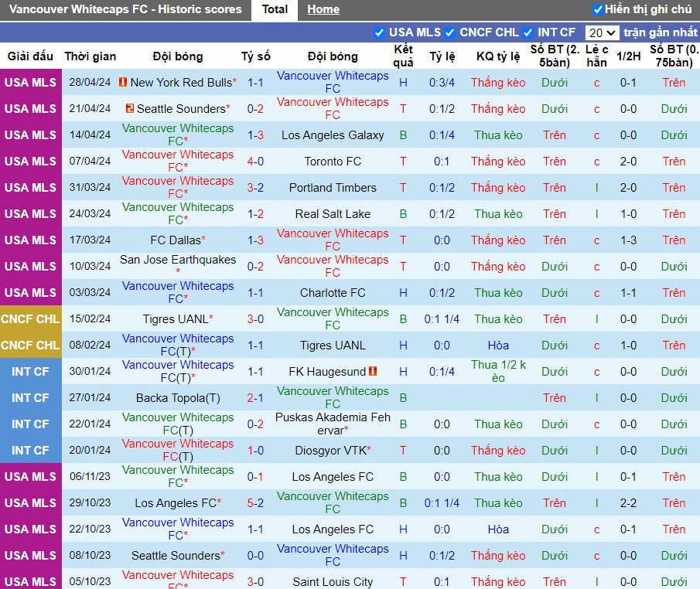Click the red card icon beside FK Haugesund
700x589 pixels.
pos(373,371)
